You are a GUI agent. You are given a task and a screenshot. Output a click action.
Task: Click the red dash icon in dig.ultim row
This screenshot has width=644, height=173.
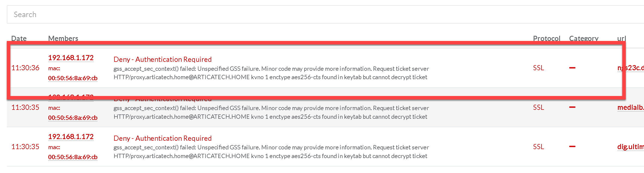tap(572, 147)
